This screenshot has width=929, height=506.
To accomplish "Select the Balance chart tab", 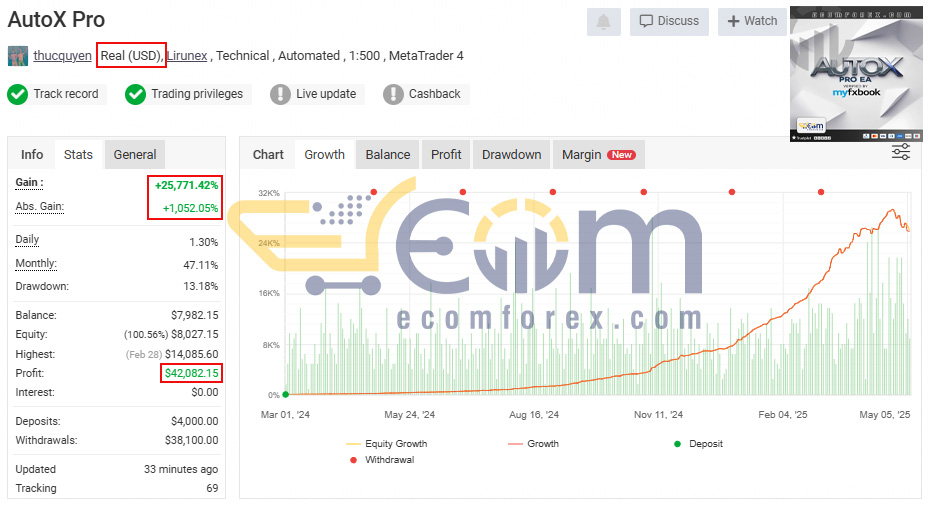I will click(387, 155).
